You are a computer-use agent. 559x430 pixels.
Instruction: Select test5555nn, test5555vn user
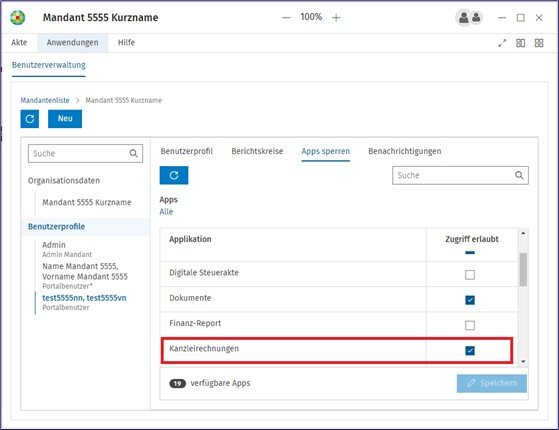click(x=84, y=302)
